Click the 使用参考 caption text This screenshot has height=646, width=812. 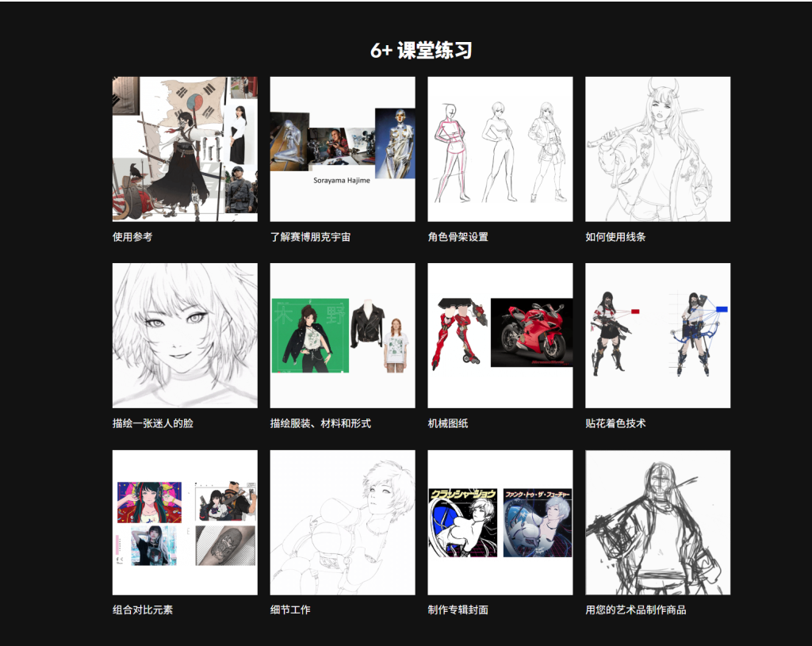(x=132, y=237)
